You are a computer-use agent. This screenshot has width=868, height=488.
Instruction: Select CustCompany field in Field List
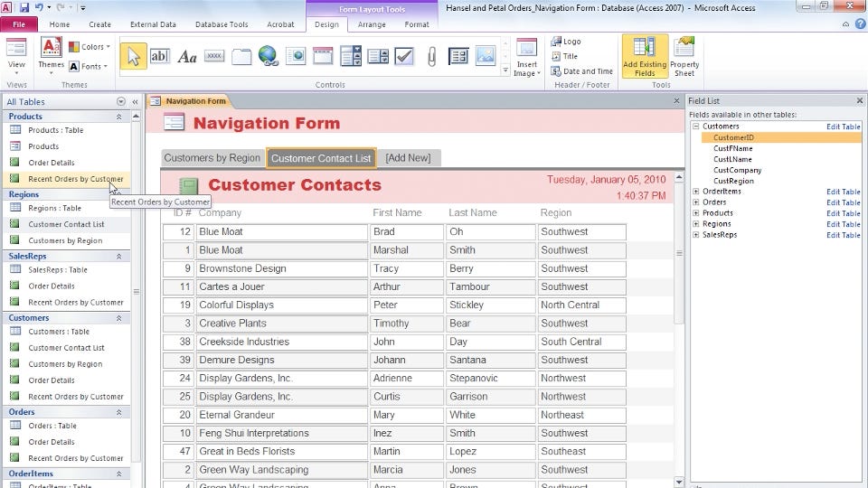[738, 171]
